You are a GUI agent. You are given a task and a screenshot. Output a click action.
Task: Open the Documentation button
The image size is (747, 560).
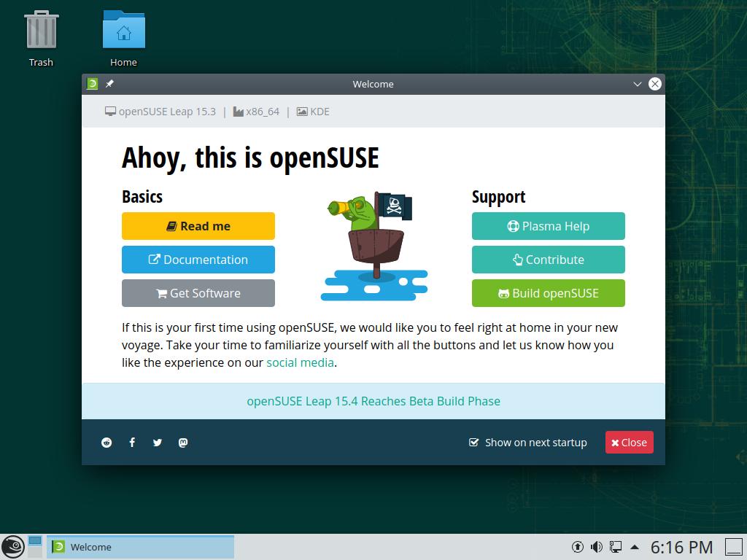pyautogui.click(x=198, y=260)
